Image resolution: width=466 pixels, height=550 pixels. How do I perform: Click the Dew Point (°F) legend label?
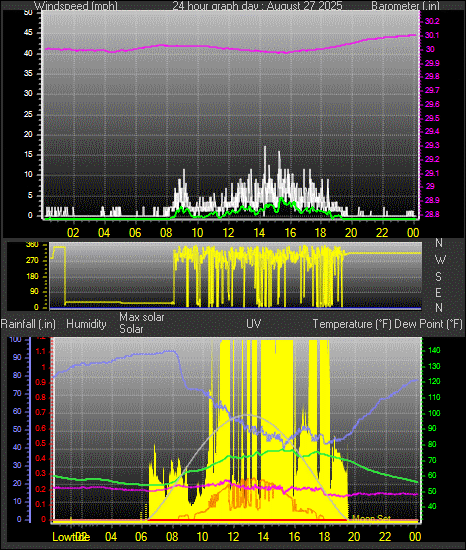pos(428,324)
